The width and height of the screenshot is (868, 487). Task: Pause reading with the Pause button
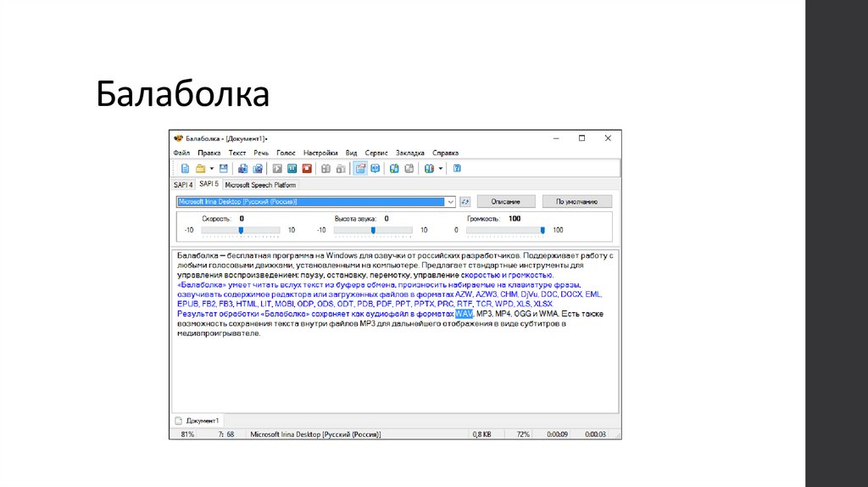[x=292, y=168]
